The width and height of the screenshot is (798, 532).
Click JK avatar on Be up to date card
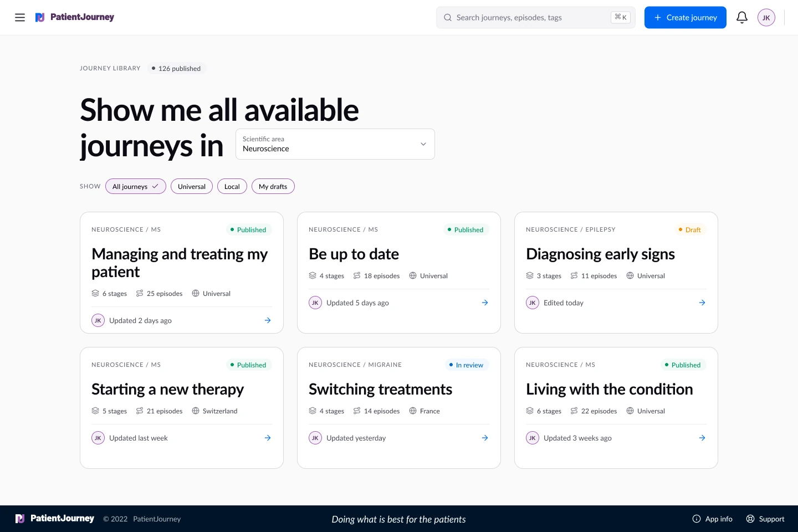coord(315,303)
